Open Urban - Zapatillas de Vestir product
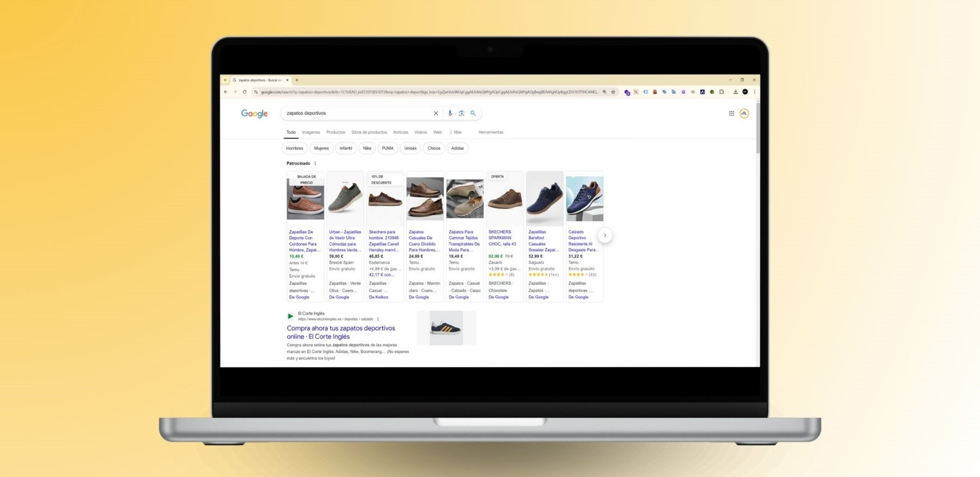 (345, 241)
